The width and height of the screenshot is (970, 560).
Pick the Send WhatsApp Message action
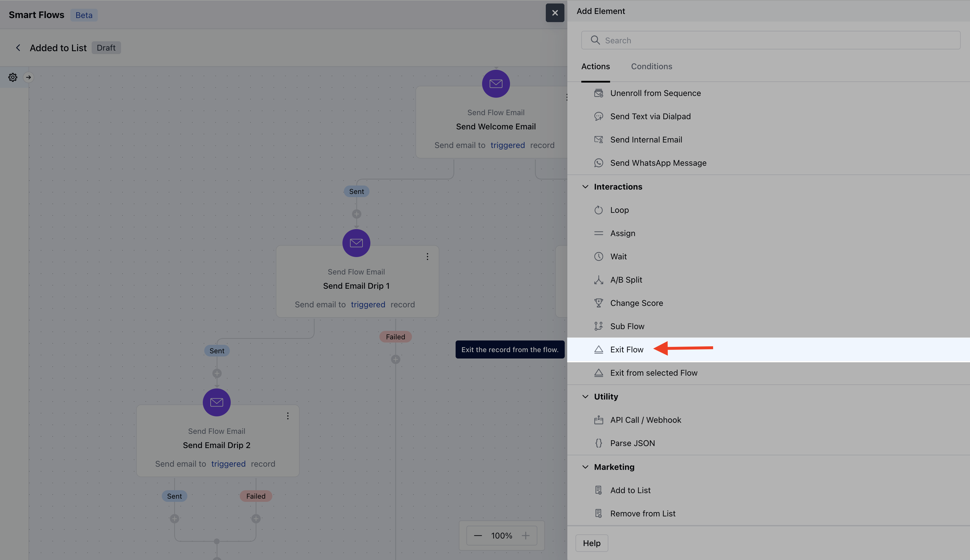[658, 163]
